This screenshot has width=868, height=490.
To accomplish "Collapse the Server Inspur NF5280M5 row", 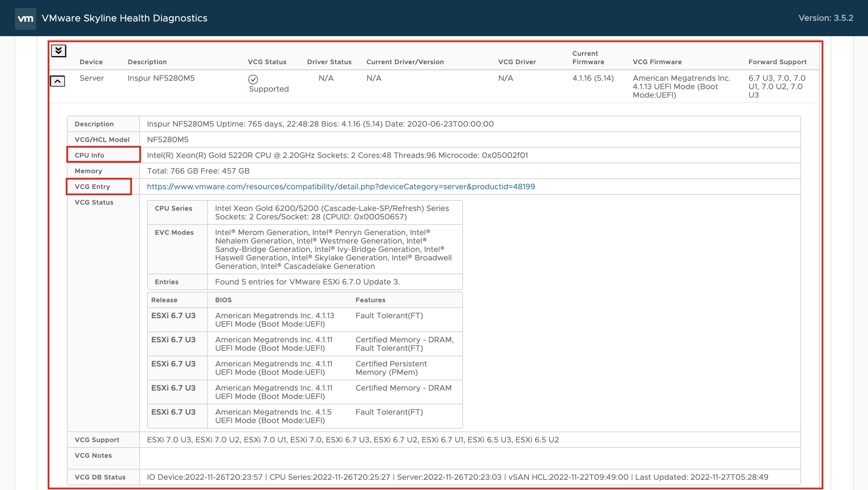I will point(58,81).
